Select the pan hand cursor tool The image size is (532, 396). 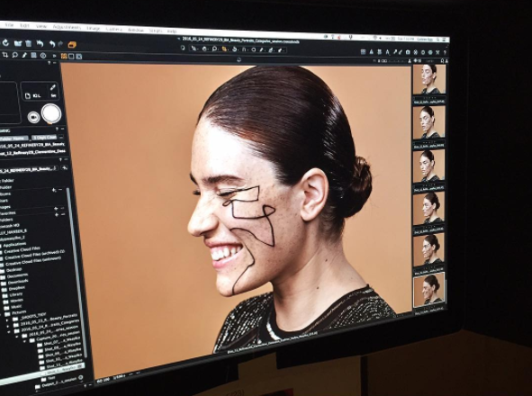pyautogui.click(x=204, y=49)
